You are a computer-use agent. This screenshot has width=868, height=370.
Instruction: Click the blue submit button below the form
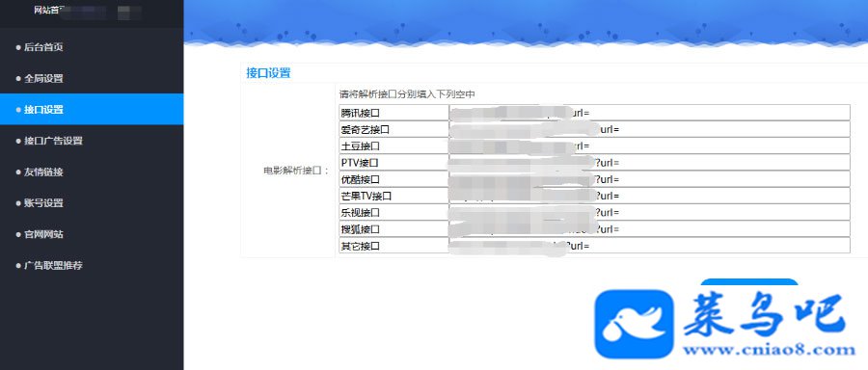749,283
